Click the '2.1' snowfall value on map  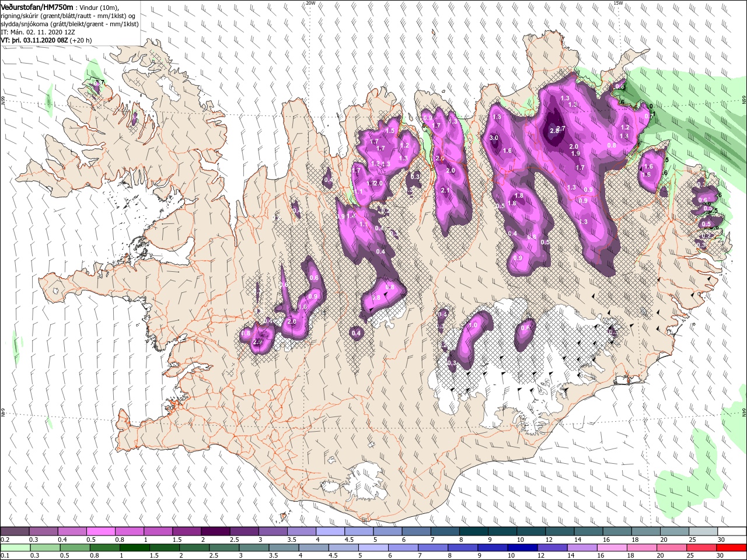pos(445,191)
